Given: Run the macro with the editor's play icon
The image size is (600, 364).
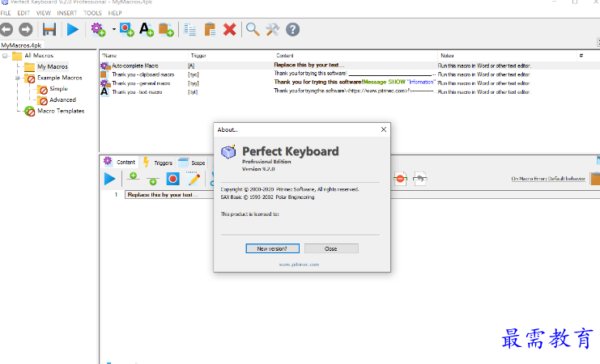Looking at the screenshot, I should point(109,179).
